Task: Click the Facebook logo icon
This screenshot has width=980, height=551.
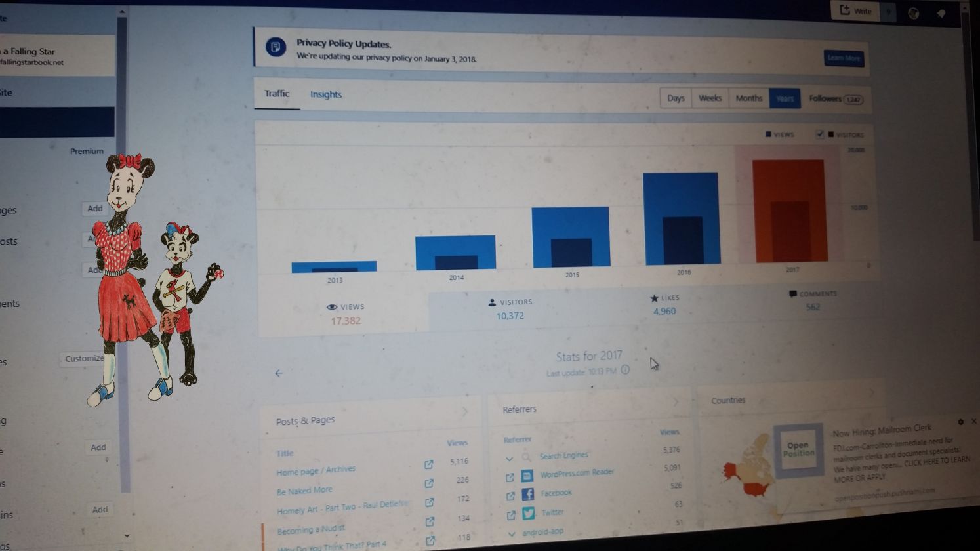Action: pos(527,495)
